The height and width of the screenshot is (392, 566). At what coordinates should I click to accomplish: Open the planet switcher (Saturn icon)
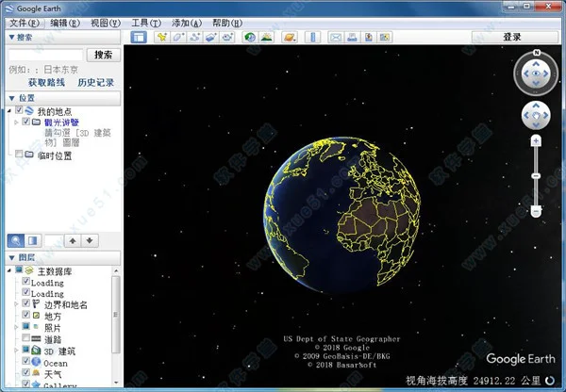pyautogui.click(x=290, y=37)
